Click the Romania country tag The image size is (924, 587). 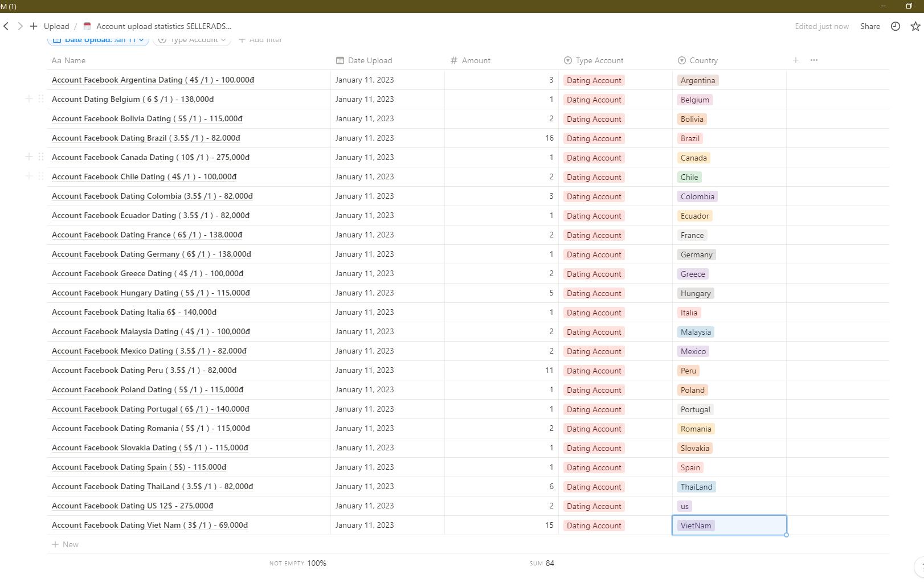[x=696, y=429]
